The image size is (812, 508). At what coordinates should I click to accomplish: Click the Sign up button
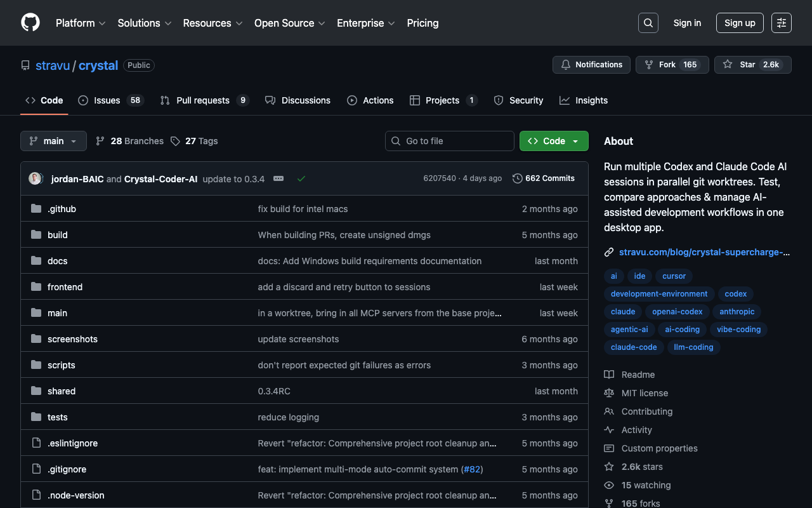point(740,23)
